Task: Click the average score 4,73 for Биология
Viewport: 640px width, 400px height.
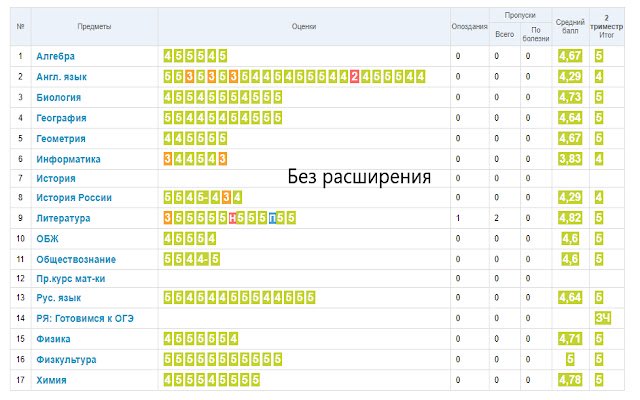Action: coord(570,97)
